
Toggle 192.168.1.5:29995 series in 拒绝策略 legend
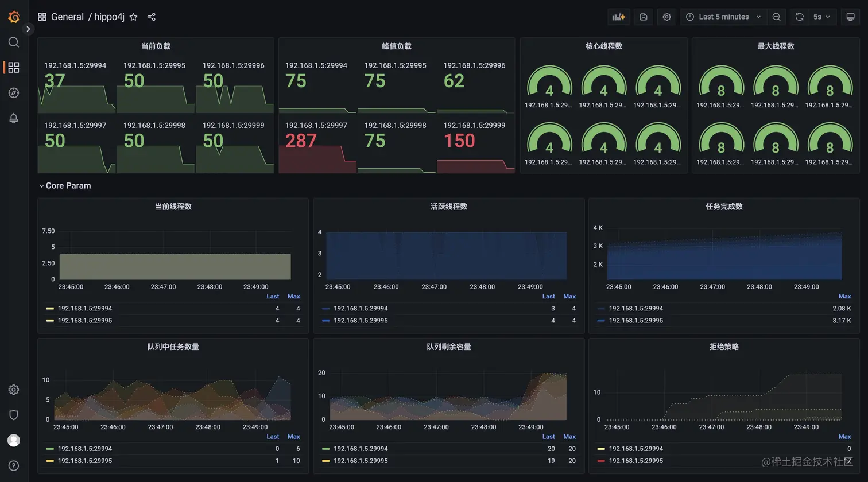pos(636,461)
